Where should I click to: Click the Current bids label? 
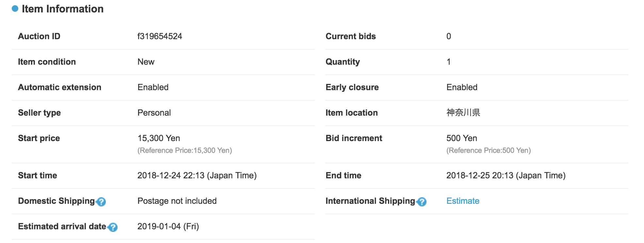pos(351,36)
